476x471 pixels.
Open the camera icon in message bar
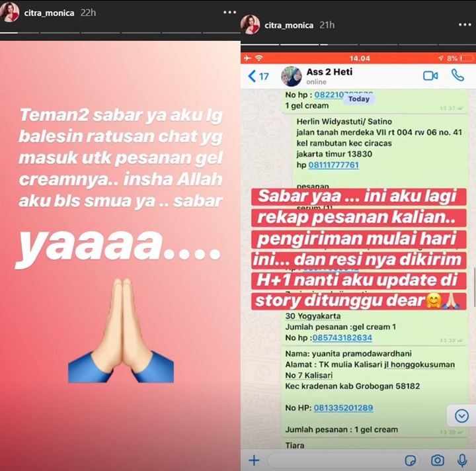coord(437,460)
